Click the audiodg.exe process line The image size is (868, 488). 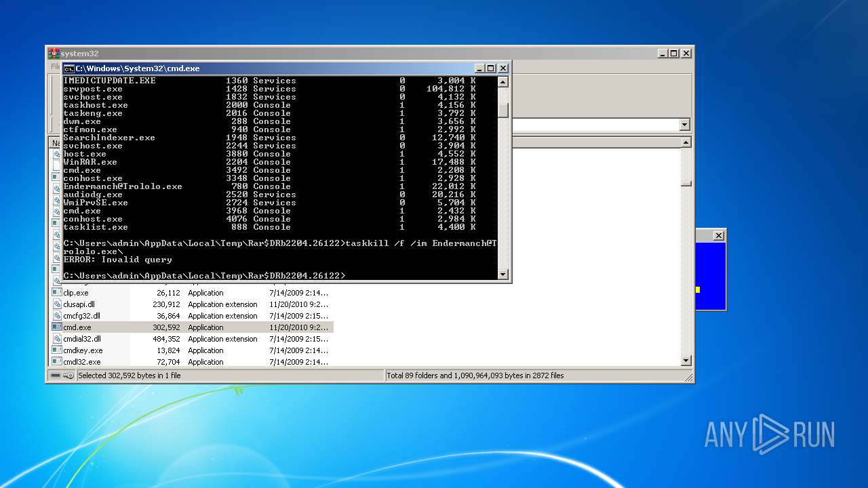[270, 195]
